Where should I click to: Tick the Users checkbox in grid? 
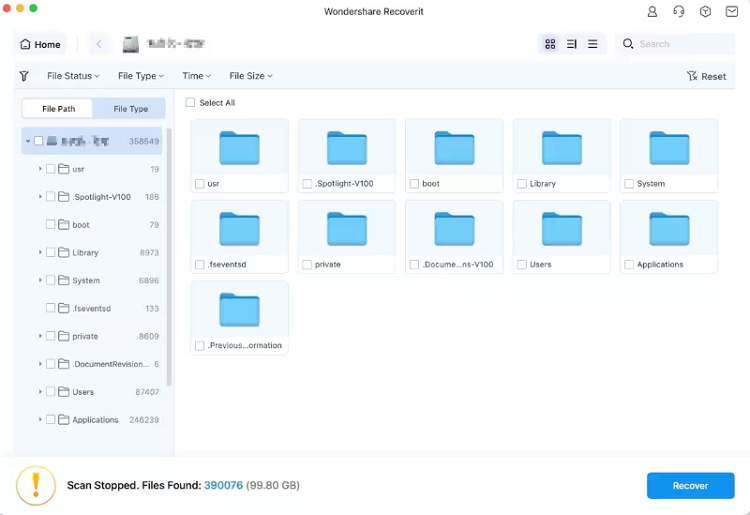pos(522,264)
